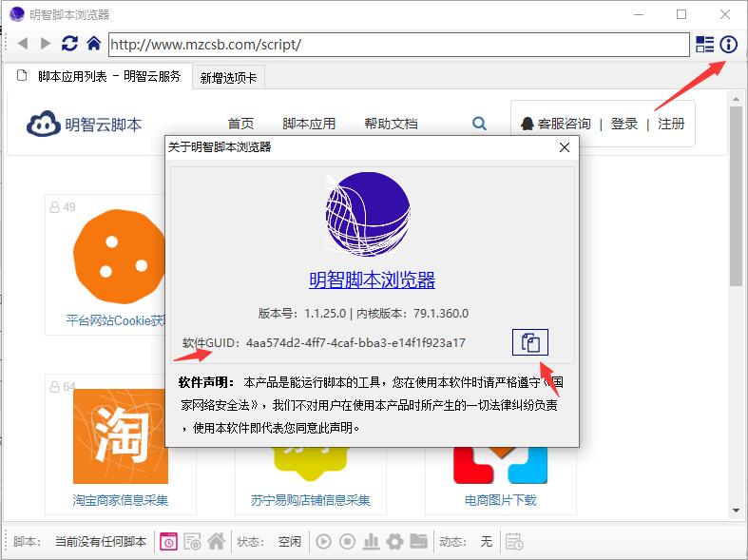Click the site search magnifier icon
Viewport: 748px width, 560px height.
pyautogui.click(x=479, y=124)
